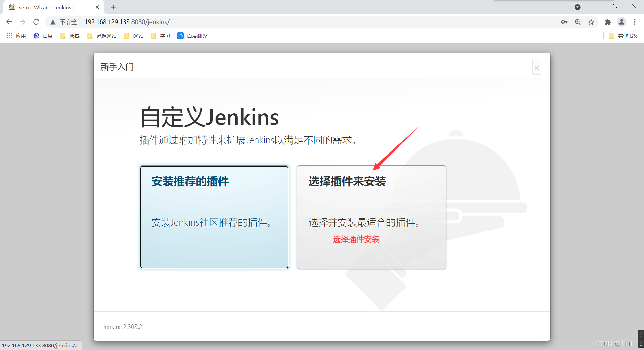Open the Chrome extensions puzzle icon
This screenshot has width=644, height=350.
click(x=608, y=22)
